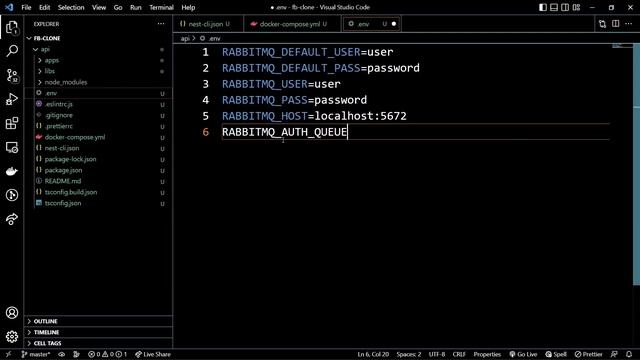Open editor more actions ellipsis
Viewport: 640px width, 360px height.
click(x=629, y=24)
